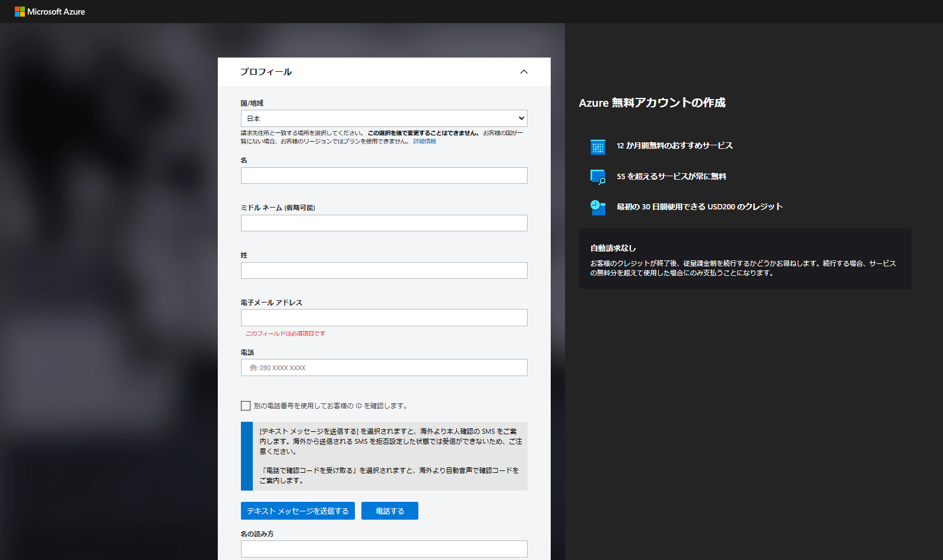Click the 55 を超えるサービス free services icon
The width and height of the screenshot is (943, 560).
click(x=598, y=177)
